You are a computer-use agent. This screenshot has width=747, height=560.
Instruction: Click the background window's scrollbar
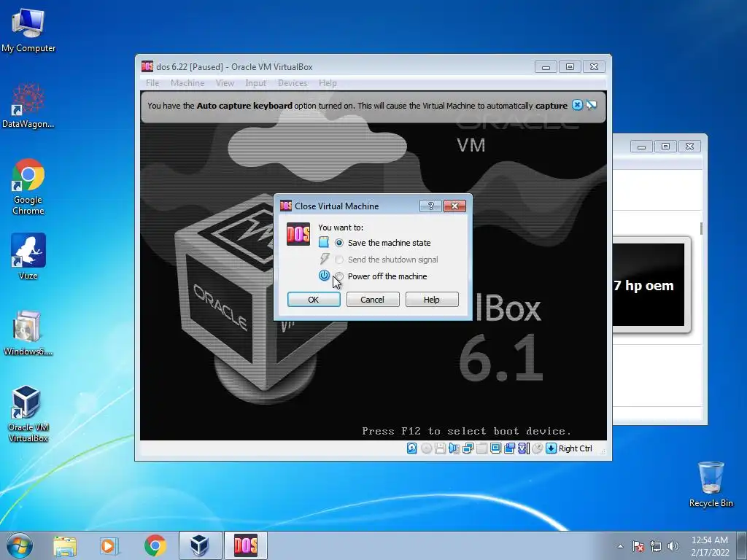click(701, 228)
